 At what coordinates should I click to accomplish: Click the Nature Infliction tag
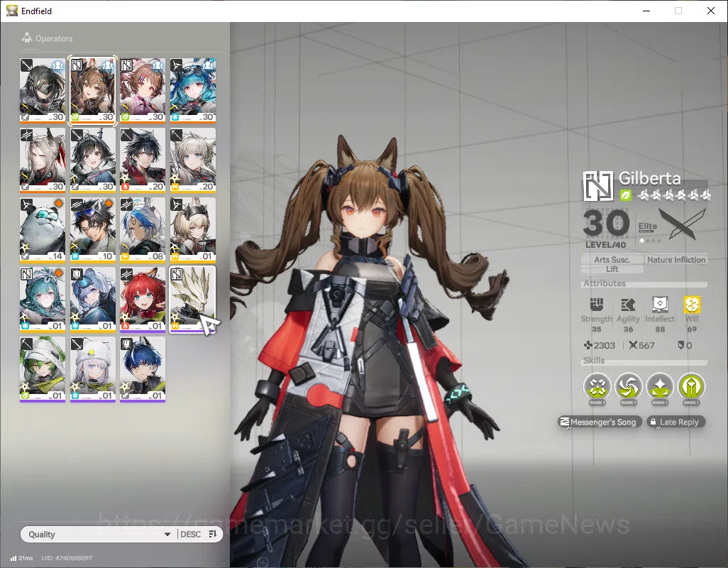[x=676, y=260]
